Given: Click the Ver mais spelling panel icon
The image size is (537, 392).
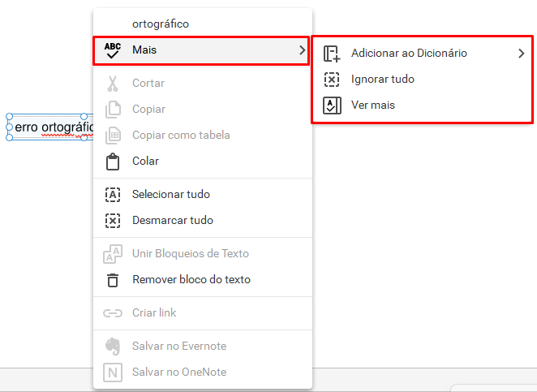Looking at the screenshot, I should 332,106.
